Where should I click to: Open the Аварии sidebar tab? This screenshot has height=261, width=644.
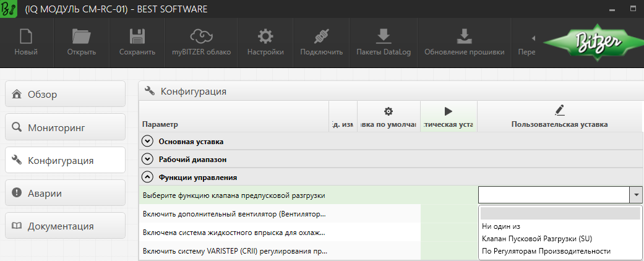pos(66,193)
